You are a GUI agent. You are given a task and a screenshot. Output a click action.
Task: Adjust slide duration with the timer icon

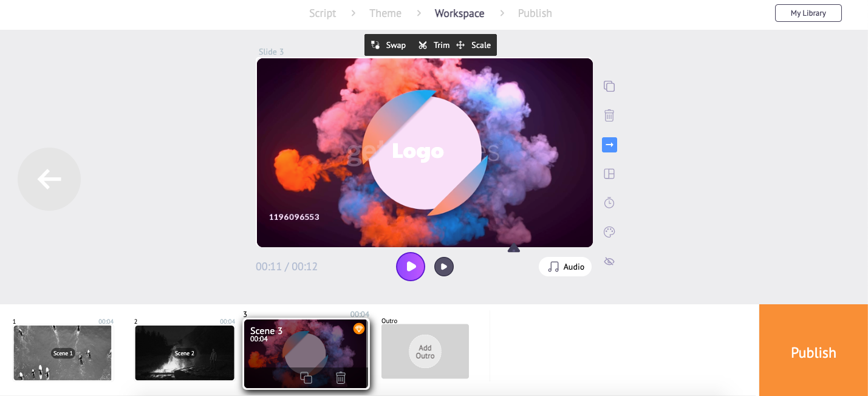tap(609, 202)
